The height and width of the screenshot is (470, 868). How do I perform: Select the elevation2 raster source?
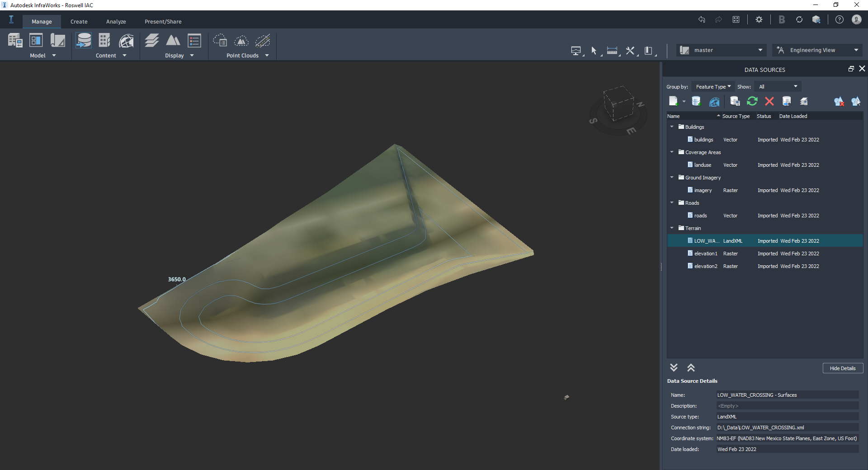click(x=706, y=266)
